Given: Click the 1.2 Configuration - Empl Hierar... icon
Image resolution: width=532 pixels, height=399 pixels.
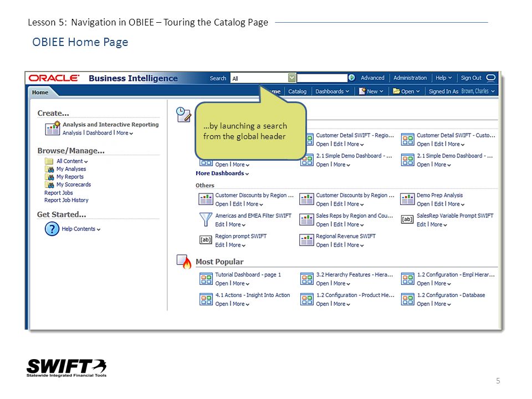Looking at the screenshot, I should point(408,279).
